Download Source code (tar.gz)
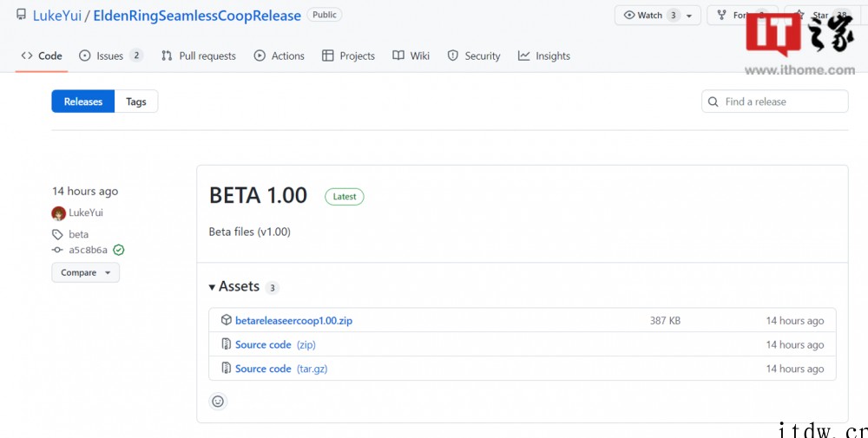This screenshot has width=868, height=438. click(281, 369)
